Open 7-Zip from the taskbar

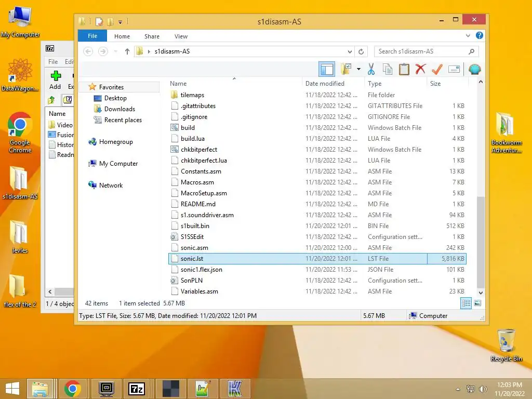[x=137, y=389]
